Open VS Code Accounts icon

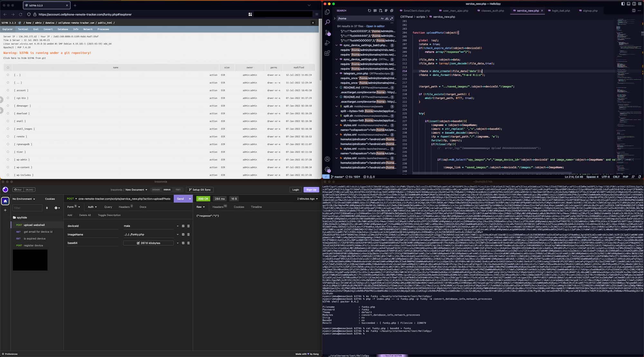(x=327, y=159)
